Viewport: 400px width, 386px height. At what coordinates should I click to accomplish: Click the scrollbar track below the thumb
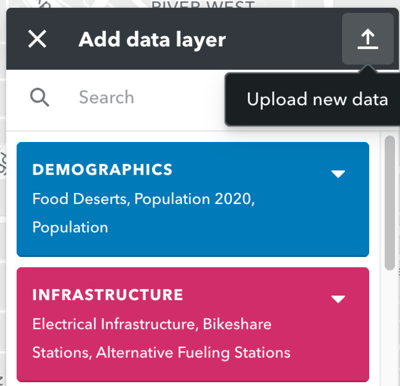pos(390,327)
